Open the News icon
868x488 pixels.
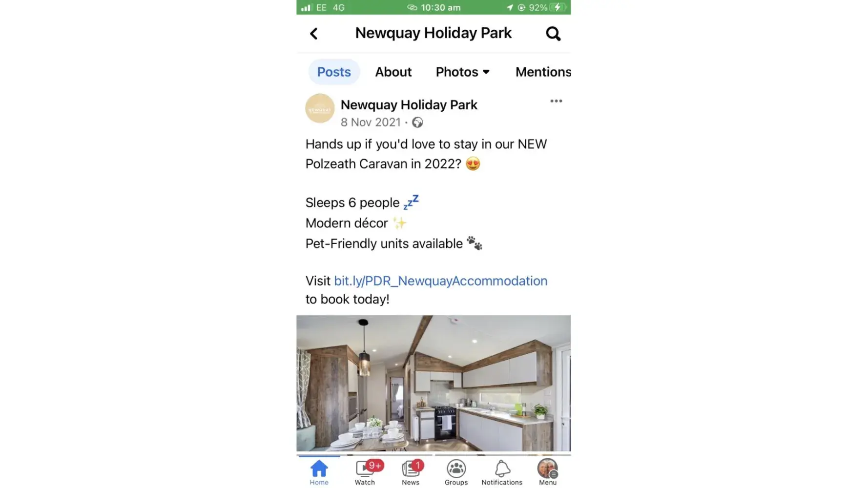(x=411, y=472)
